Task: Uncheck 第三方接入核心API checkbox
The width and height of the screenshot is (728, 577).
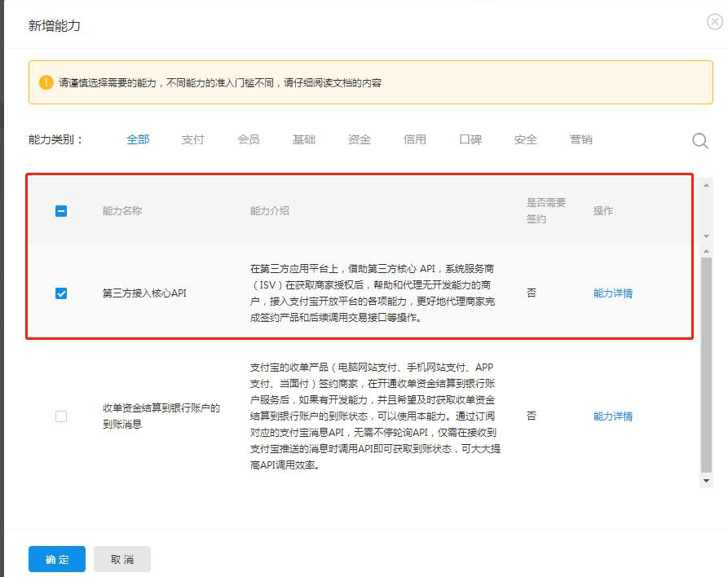Action: [x=61, y=293]
